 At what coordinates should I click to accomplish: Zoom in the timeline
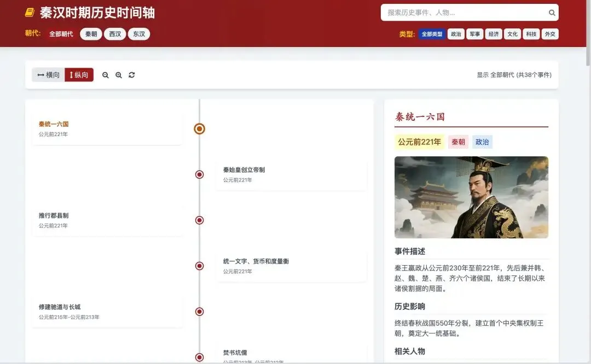[x=119, y=75]
